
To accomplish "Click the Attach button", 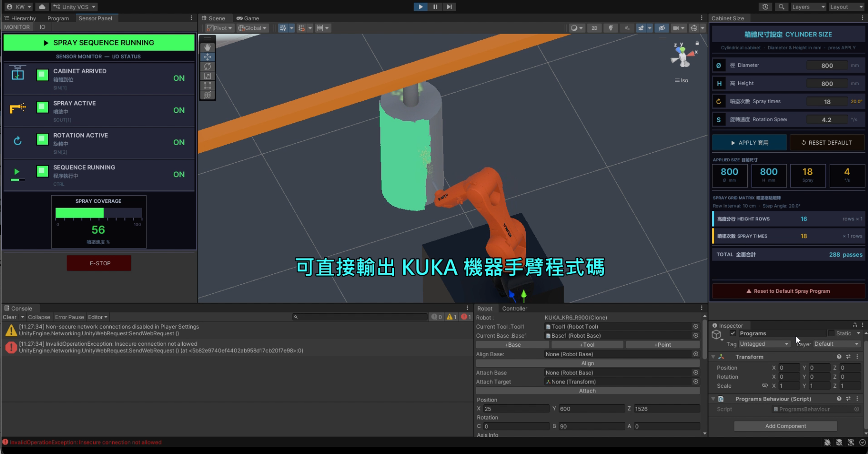I will click(587, 391).
